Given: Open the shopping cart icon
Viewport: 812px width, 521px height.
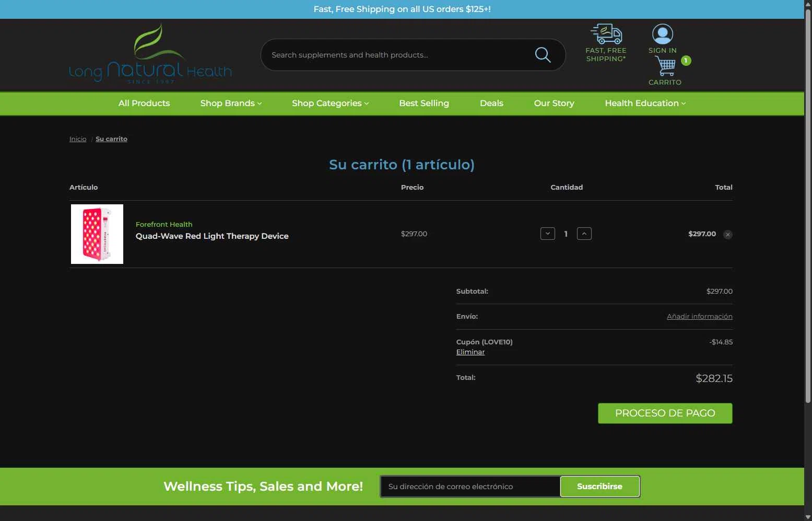Looking at the screenshot, I should pos(665,66).
